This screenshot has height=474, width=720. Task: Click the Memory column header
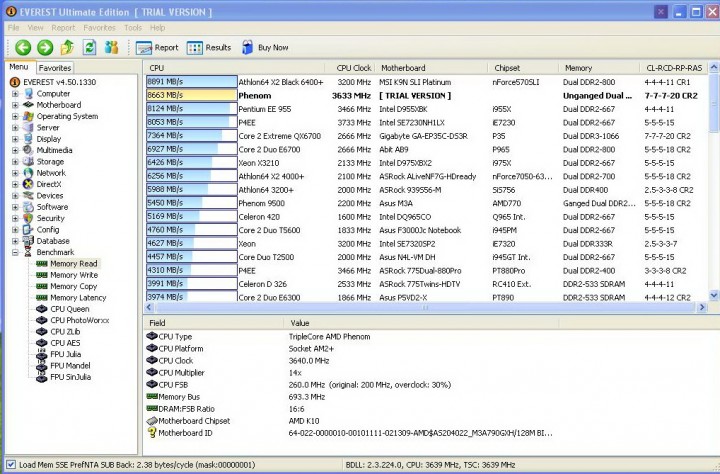599,68
